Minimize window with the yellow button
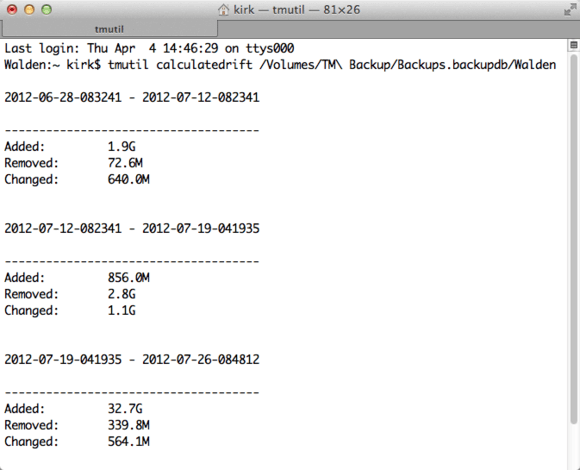580x470 pixels. [x=29, y=10]
